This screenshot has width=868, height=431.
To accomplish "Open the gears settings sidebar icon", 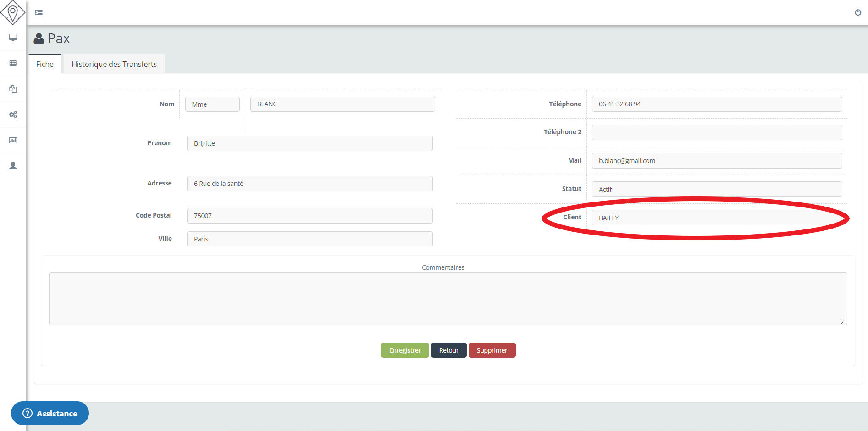I will point(13,115).
